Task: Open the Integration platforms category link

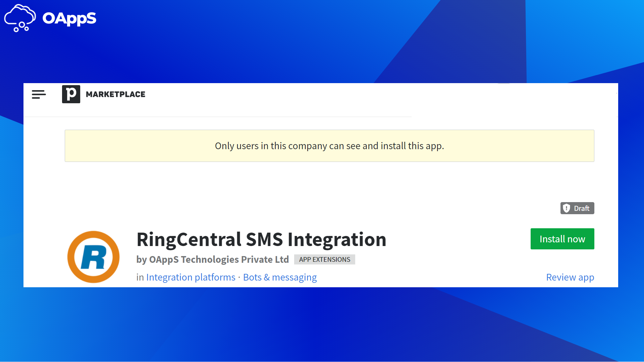Action: [191, 277]
